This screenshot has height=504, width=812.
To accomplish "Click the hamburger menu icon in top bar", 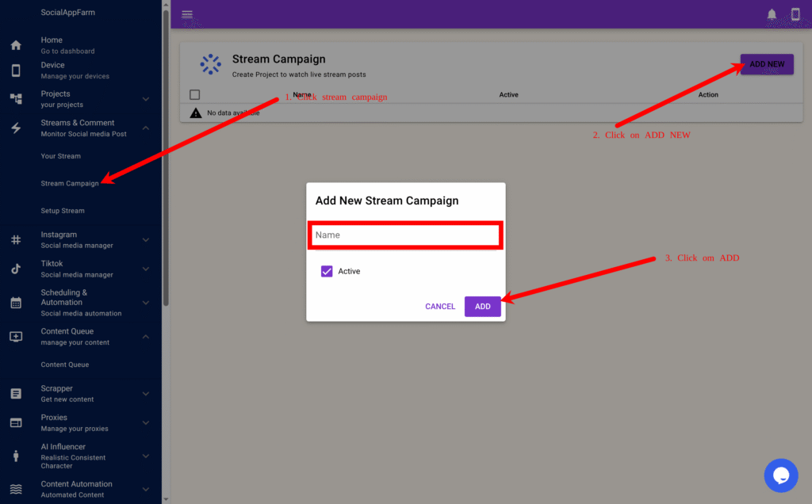I will coord(187,14).
